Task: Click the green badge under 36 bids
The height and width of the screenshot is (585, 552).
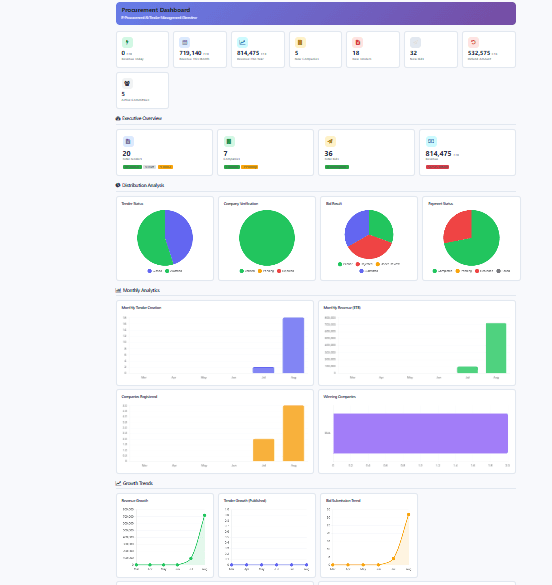Action: click(337, 167)
